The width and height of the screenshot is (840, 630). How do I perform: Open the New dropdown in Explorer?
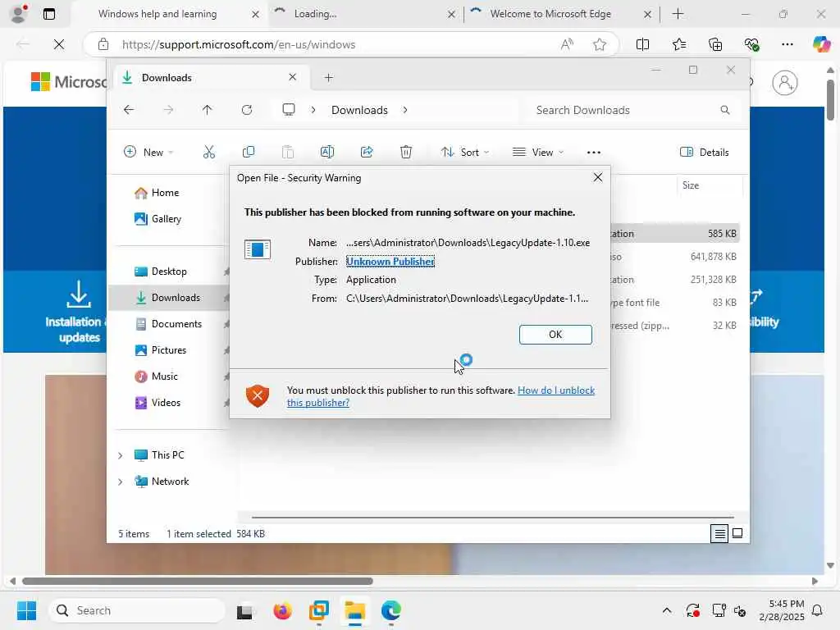click(x=148, y=152)
